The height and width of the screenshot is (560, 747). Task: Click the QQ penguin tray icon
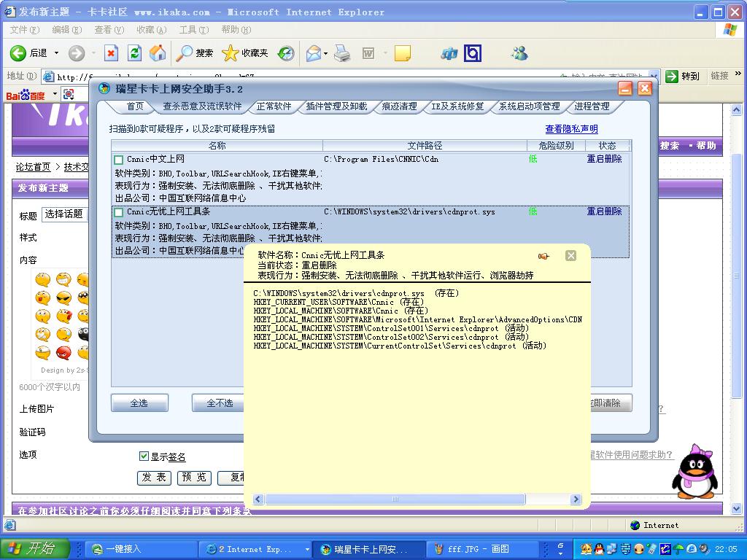coord(599,549)
